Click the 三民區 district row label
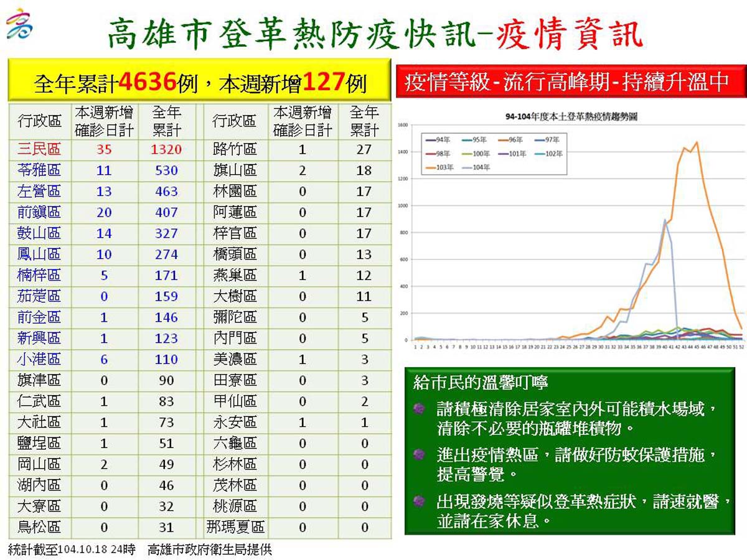 click(x=39, y=149)
